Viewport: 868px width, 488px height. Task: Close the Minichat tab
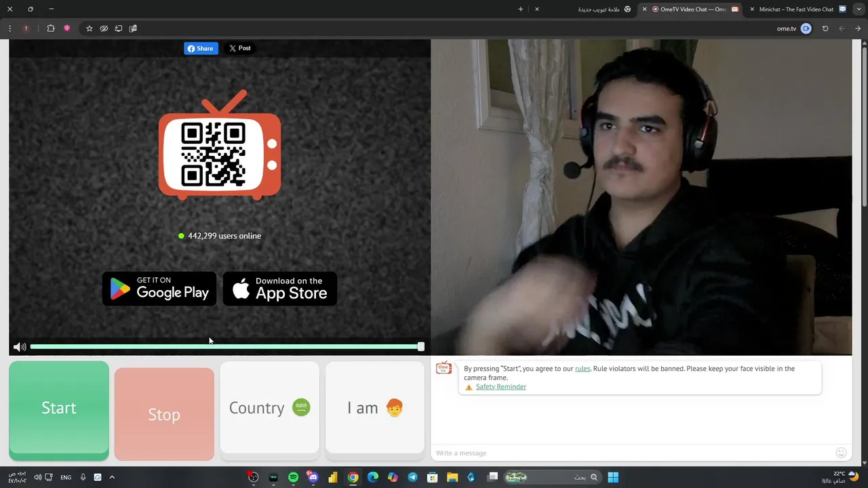(x=752, y=9)
